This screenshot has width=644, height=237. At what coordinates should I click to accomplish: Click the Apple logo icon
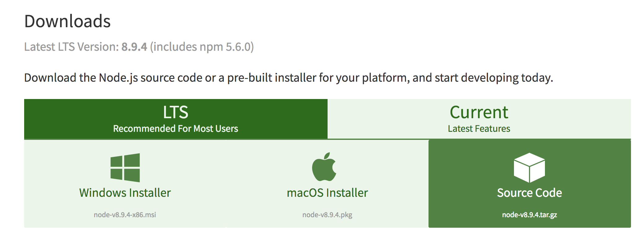coord(324,166)
